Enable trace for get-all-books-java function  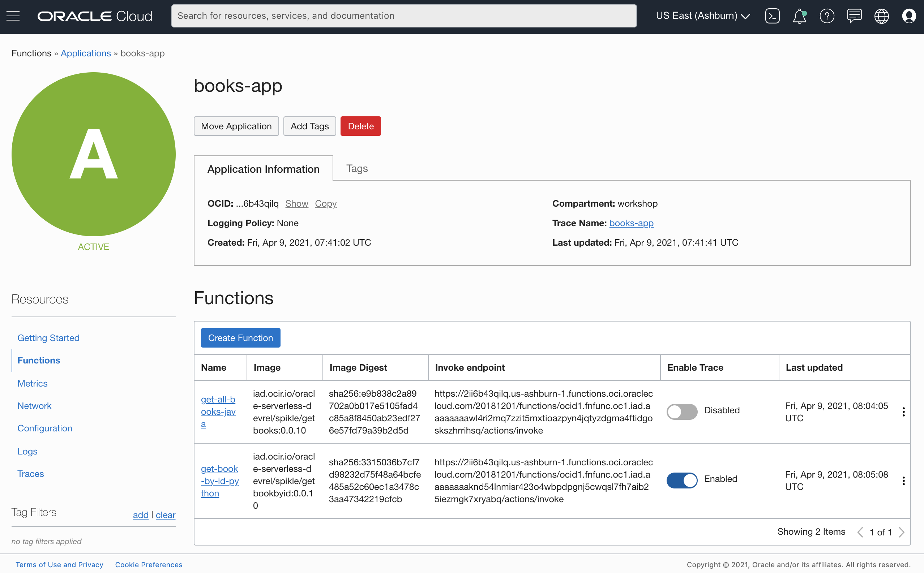(682, 411)
